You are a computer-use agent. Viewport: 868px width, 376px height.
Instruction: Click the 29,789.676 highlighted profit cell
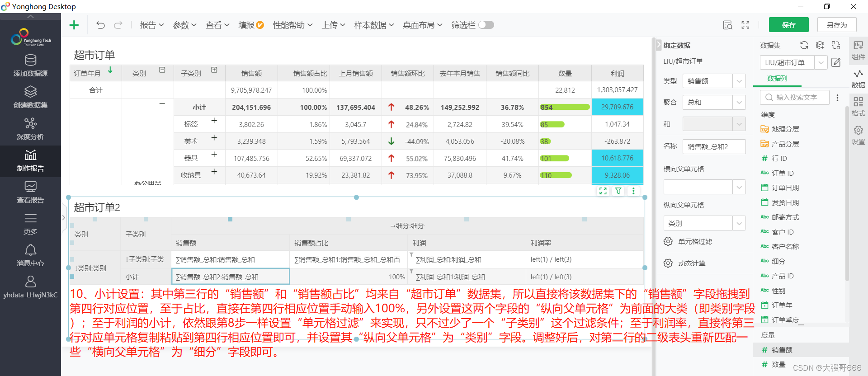(x=617, y=107)
